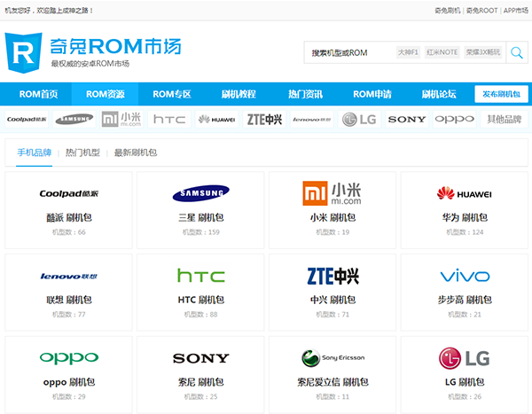Image resolution: width=532 pixels, height=414 pixels.
Task: Open HTC 刷机包 link
Action: (x=201, y=300)
